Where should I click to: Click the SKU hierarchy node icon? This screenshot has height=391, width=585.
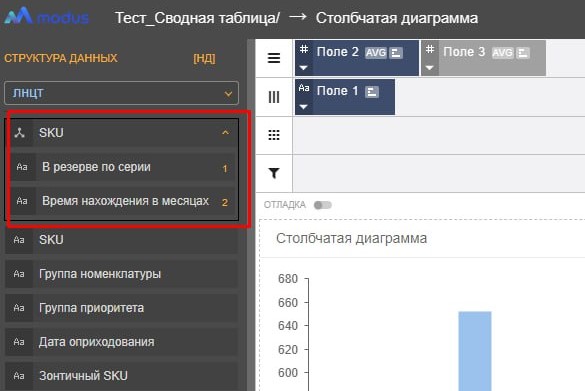pyautogui.click(x=19, y=133)
